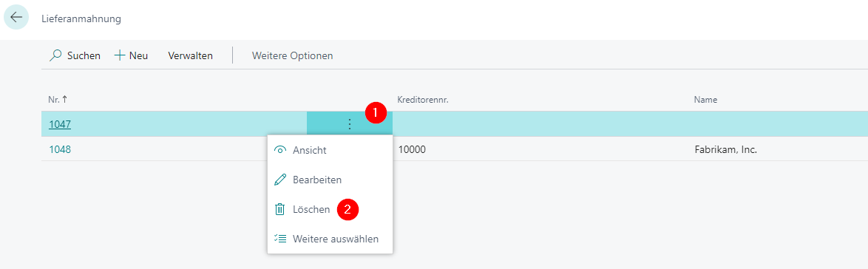
Task: Open the Verwalten action menu
Action: (x=191, y=56)
